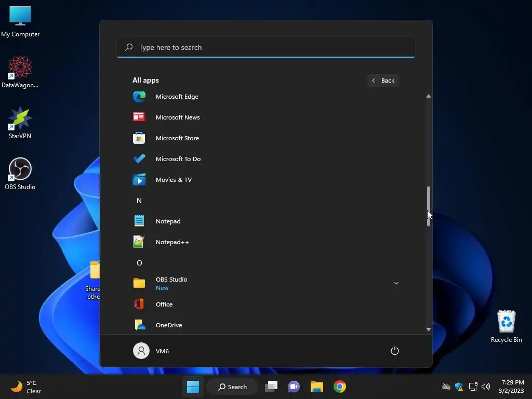Click the 'Type here to search' field
Image resolution: width=532 pixels, height=399 pixels.
coord(266,47)
